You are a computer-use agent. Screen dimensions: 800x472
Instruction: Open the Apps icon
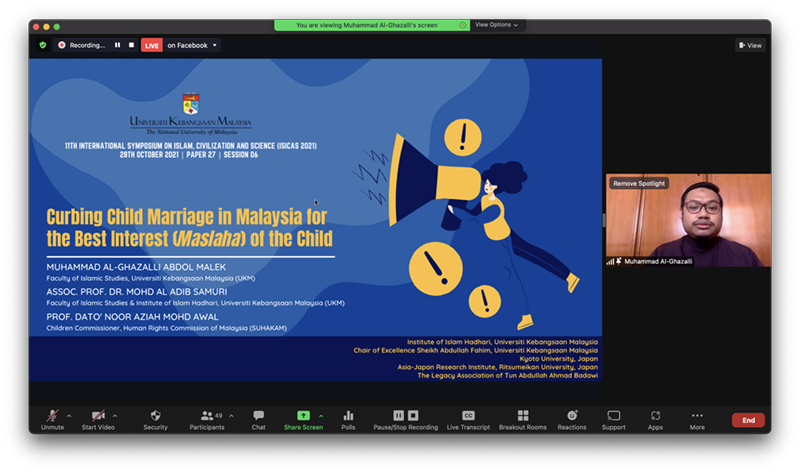[x=655, y=417]
